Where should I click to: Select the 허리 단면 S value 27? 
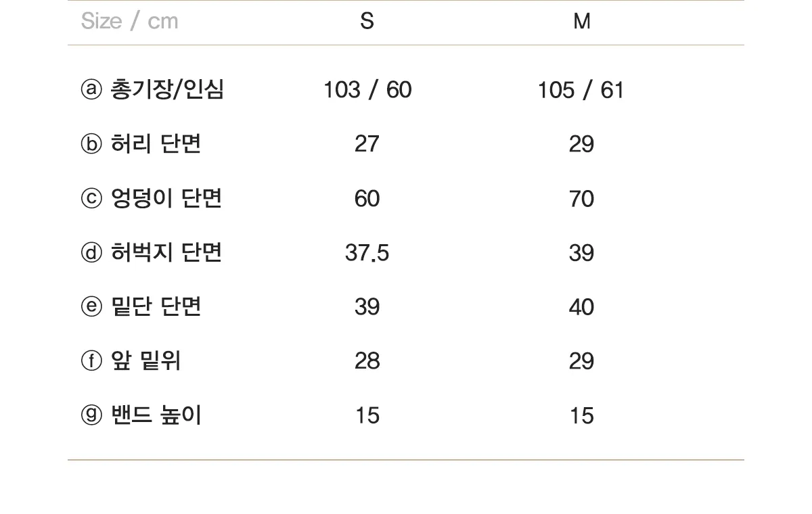click(367, 144)
